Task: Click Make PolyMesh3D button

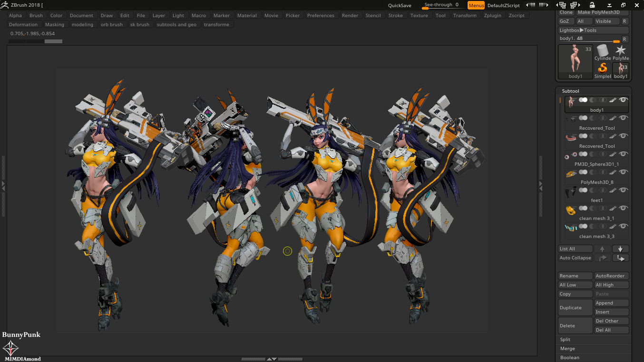Action: point(603,12)
